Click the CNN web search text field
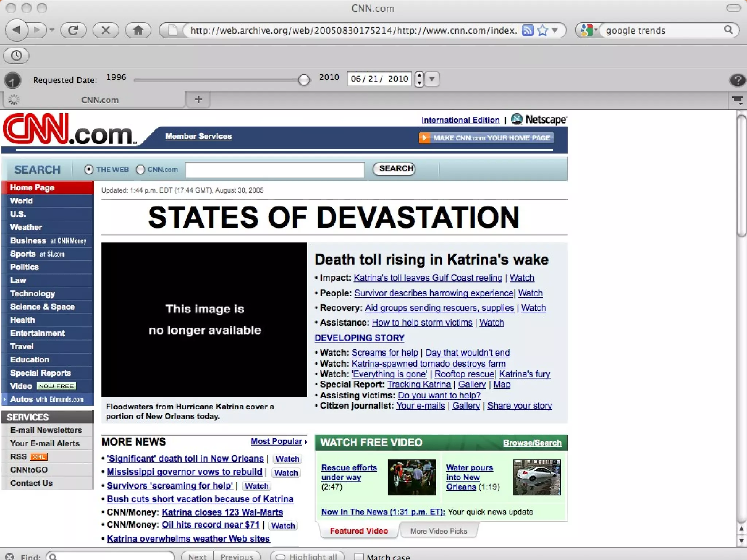The width and height of the screenshot is (747, 560). point(275,170)
